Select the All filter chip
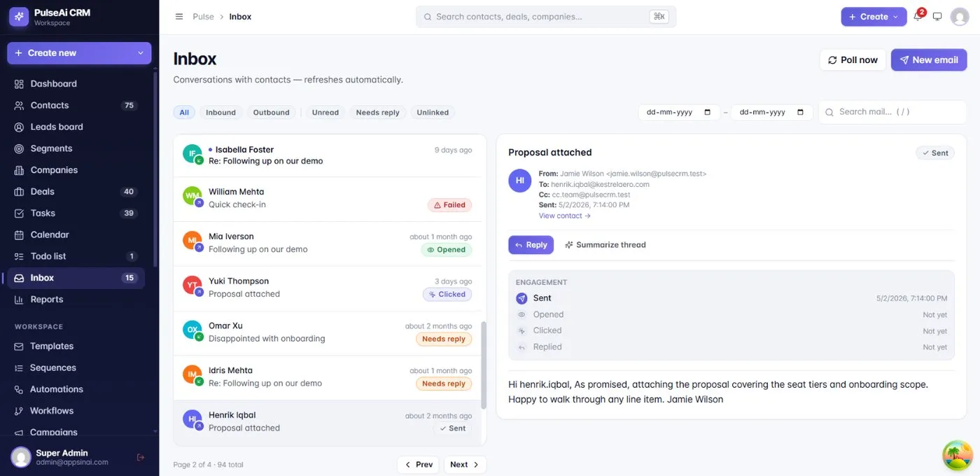Image resolution: width=980 pixels, height=476 pixels. click(184, 112)
